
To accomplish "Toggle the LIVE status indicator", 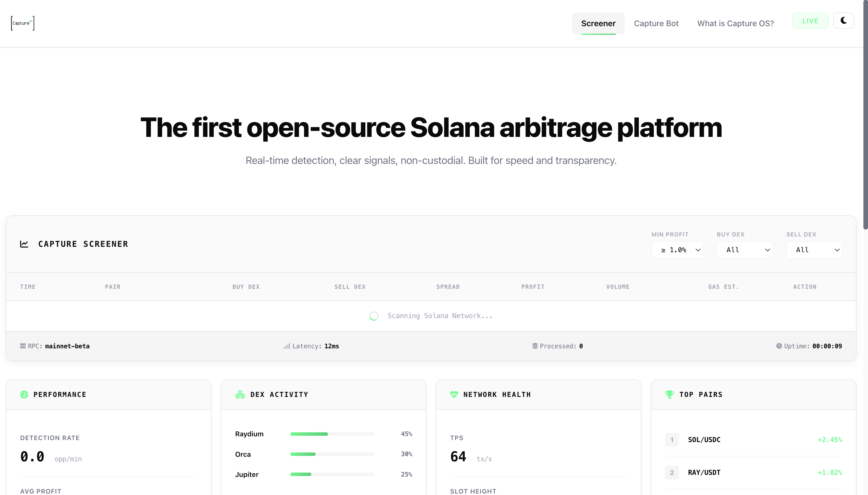I will coord(810,21).
